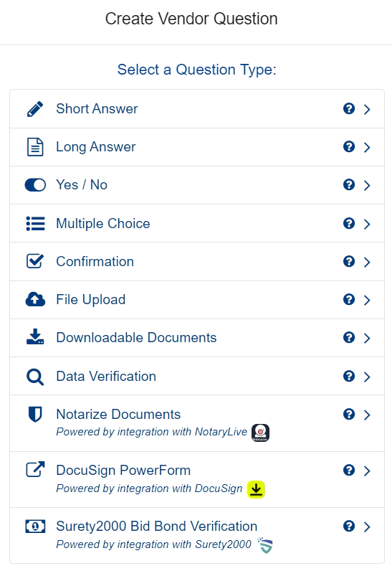This screenshot has height=571, width=392.
Task: Click the toggle icon beside Yes / No
Action: pyautogui.click(x=35, y=185)
